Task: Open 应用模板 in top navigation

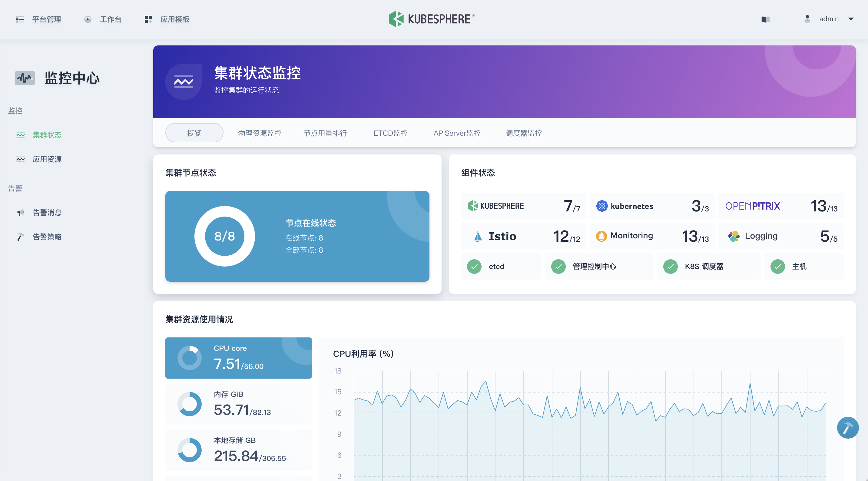Action: click(175, 19)
